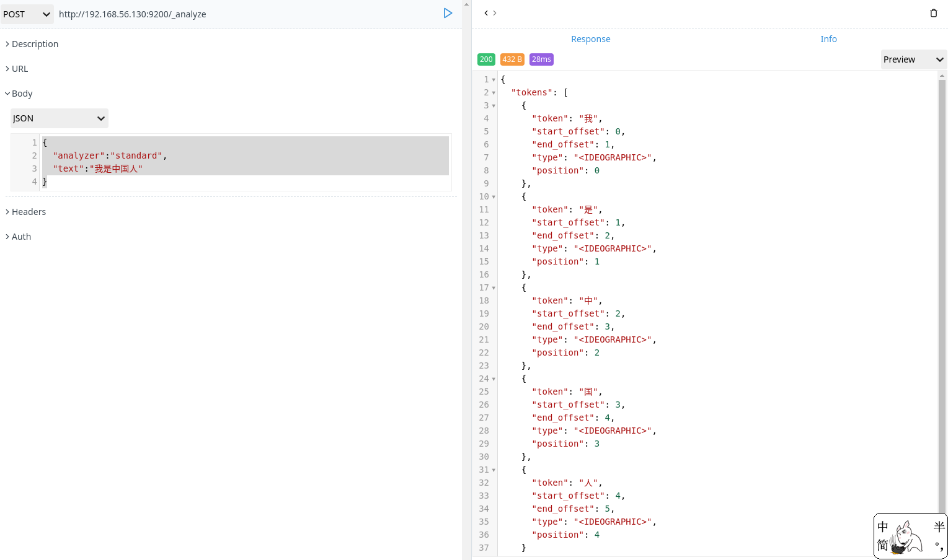Click the green 200 status badge

pos(486,59)
